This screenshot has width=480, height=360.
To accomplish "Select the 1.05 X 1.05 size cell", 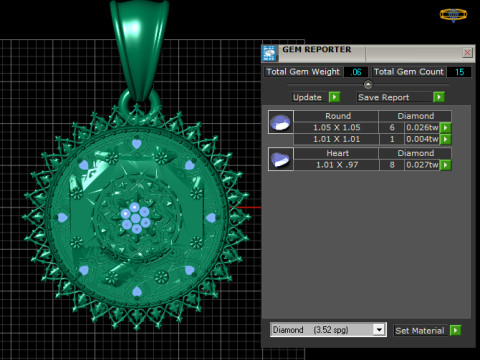I will [336, 127].
